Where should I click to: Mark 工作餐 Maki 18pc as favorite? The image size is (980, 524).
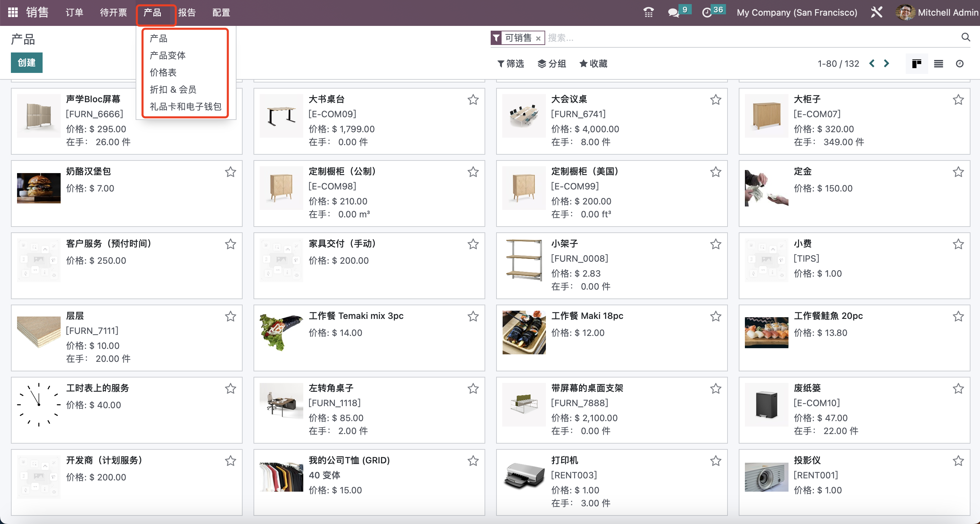click(x=716, y=317)
